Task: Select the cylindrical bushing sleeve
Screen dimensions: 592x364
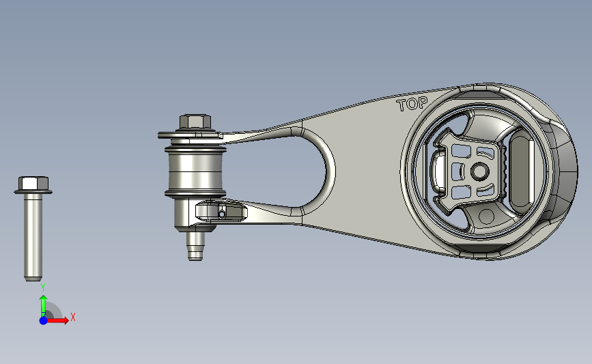Action: pos(195,172)
